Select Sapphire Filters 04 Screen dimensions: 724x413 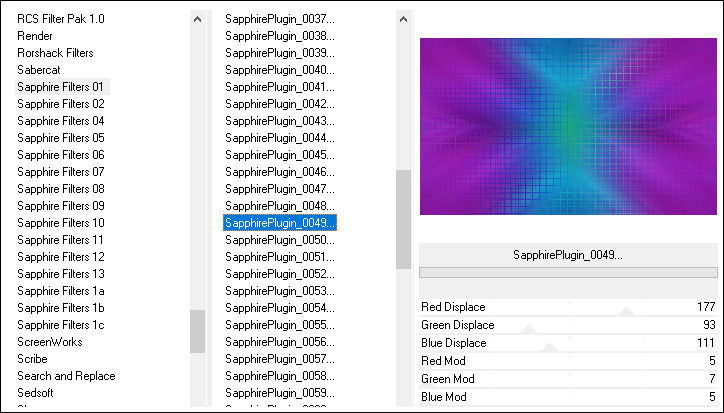click(60, 121)
